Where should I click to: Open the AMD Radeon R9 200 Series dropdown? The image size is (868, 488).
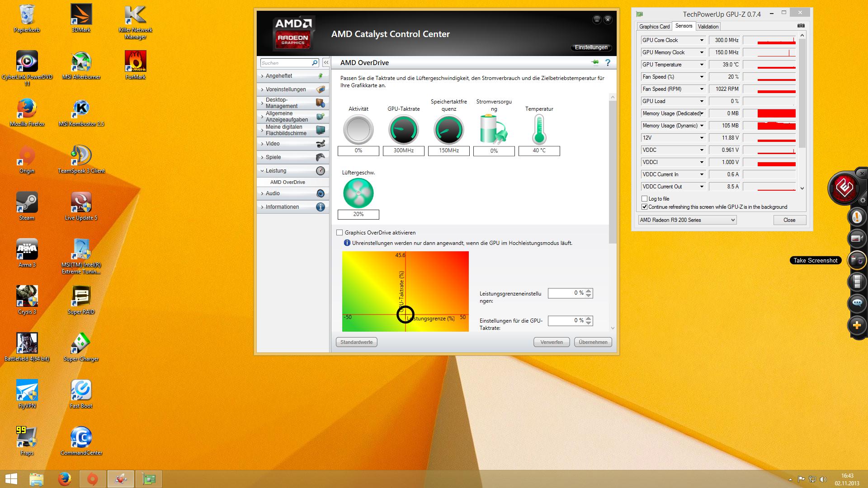(x=687, y=220)
